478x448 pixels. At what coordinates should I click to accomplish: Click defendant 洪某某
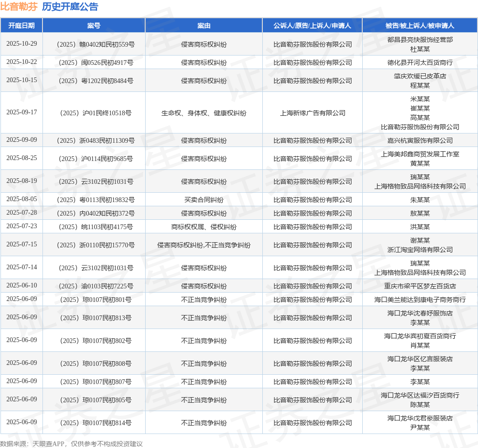(420, 227)
